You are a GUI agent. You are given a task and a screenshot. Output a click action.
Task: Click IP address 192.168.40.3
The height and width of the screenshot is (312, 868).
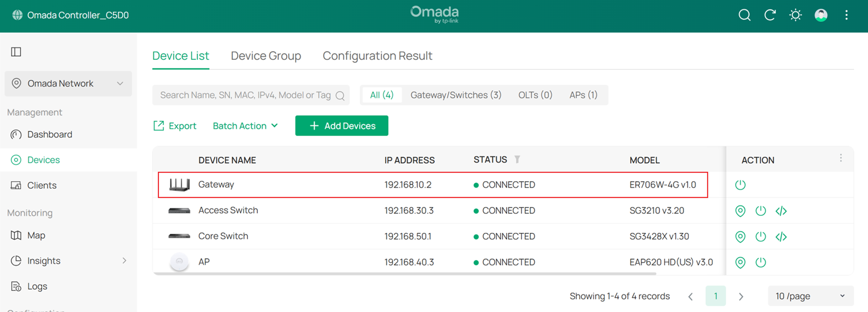click(x=409, y=262)
